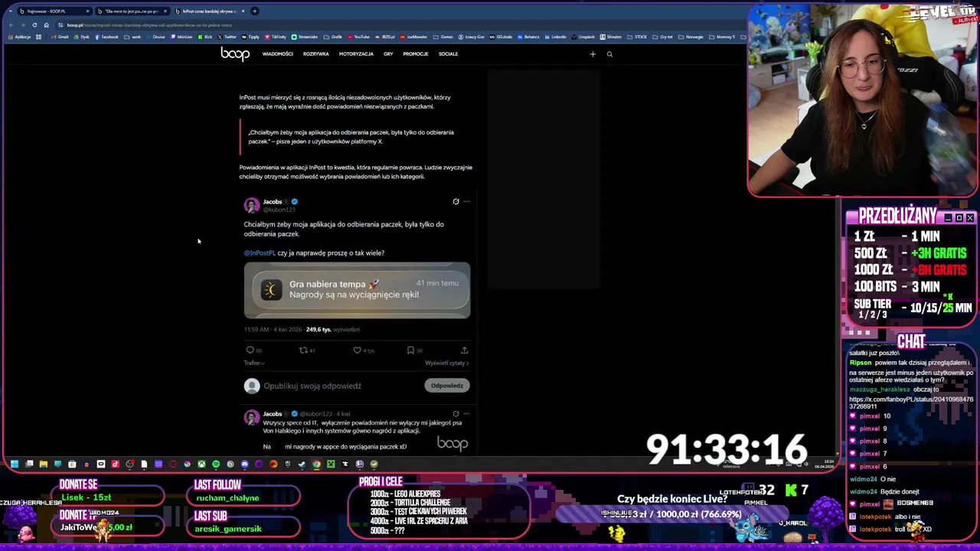Open Gmail bookmark

tap(60, 37)
